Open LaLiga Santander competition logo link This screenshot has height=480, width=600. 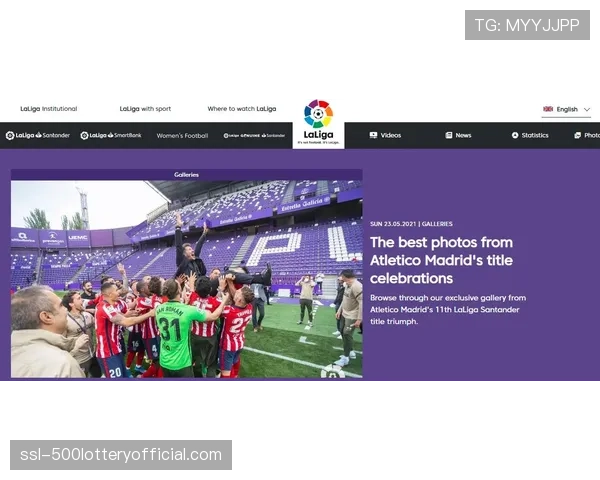38,135
